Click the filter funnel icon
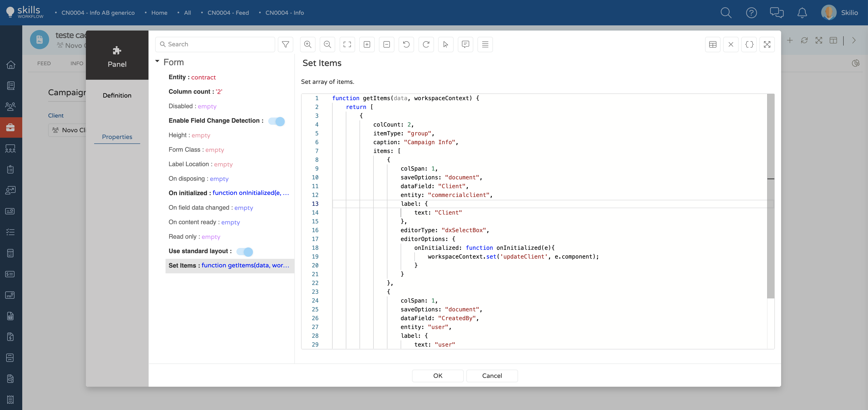This screenshot has height=410, width=868. click(x=285, y=44)
